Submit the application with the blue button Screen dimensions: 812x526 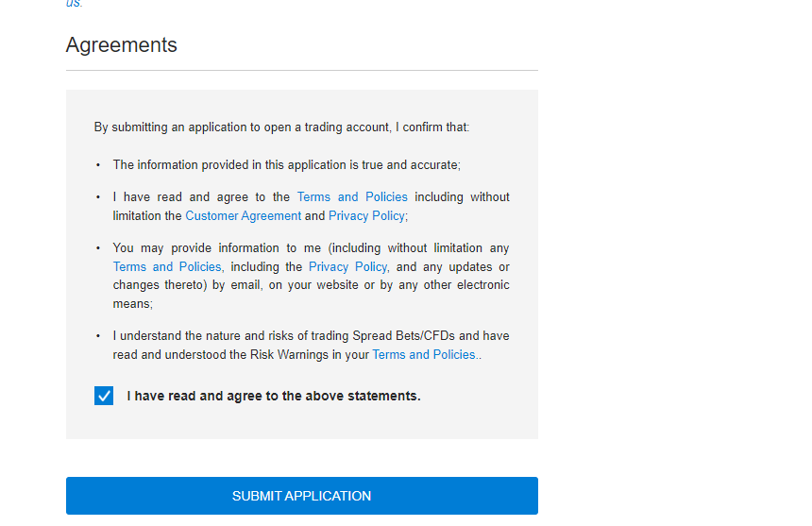coord(302,496)
